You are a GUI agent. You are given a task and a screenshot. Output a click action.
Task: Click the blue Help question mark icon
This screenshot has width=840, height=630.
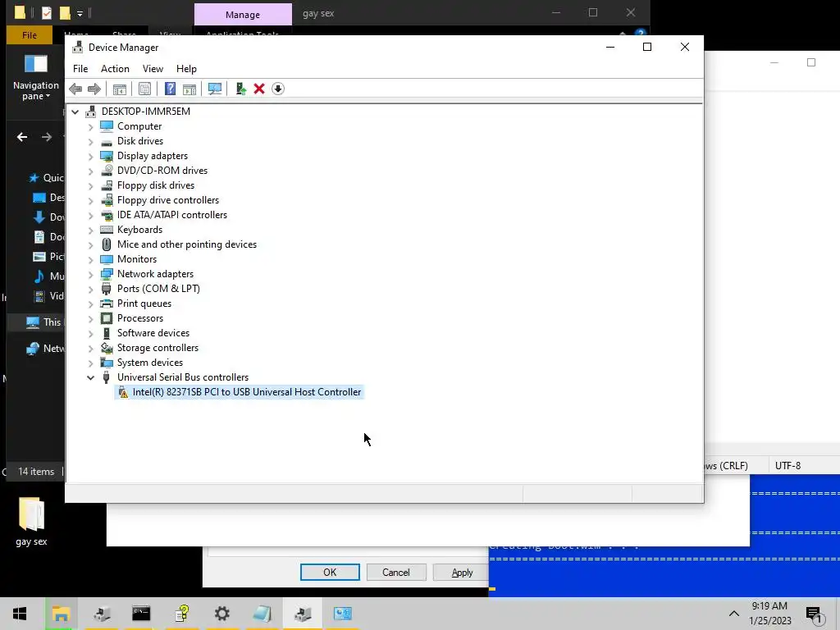[x=170, y=89]
